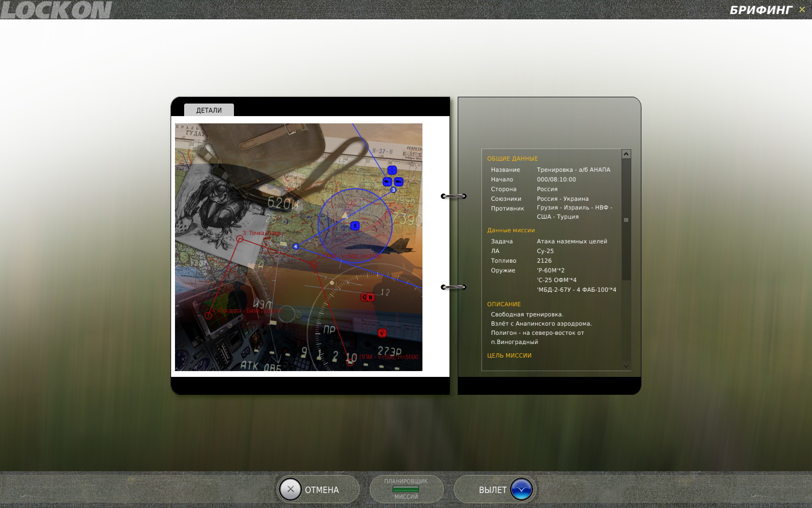This screenshot has height=508, width=812.
Task: Open the ПЛАНИРОВЩИК МИССИЙ mission planner
Action: point(406,489)
